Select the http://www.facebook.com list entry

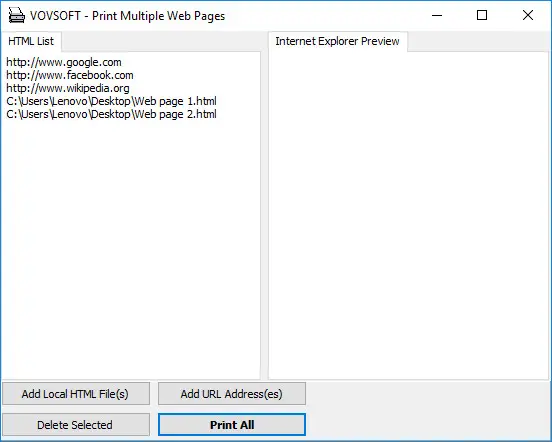(x=70, y=75)
